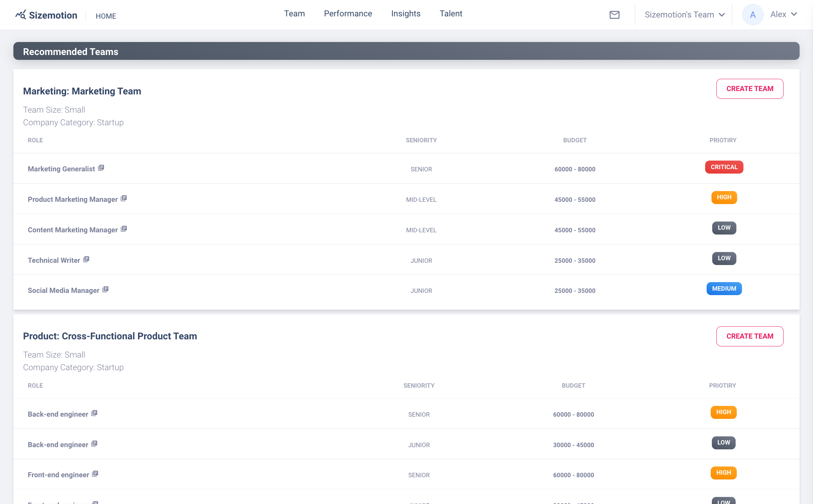813x504 pixels.
Task: Open the mail inbox envelope icon
Action: [x=614, y=15]
